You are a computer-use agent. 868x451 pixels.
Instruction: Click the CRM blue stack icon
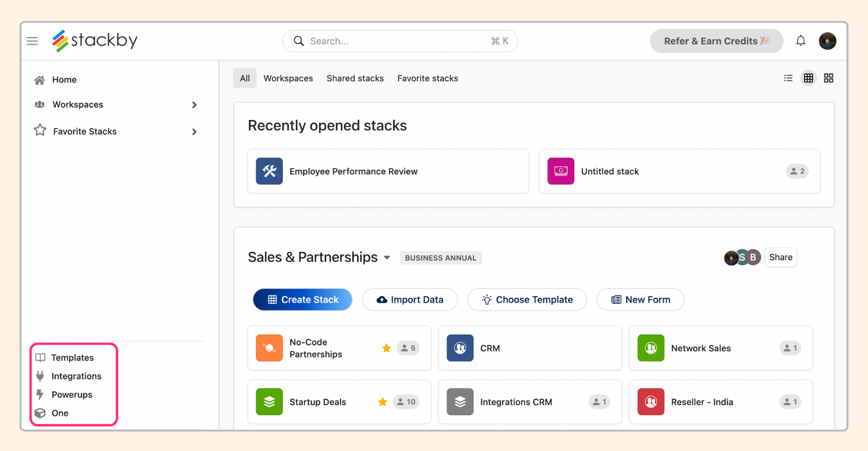tap(460, 348)
